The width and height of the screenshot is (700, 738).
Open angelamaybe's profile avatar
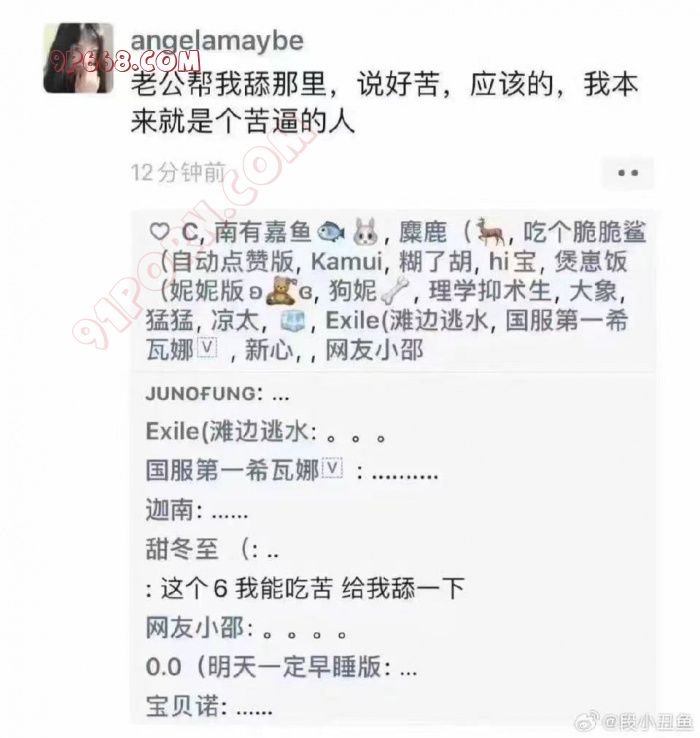(x=79, y=58)
